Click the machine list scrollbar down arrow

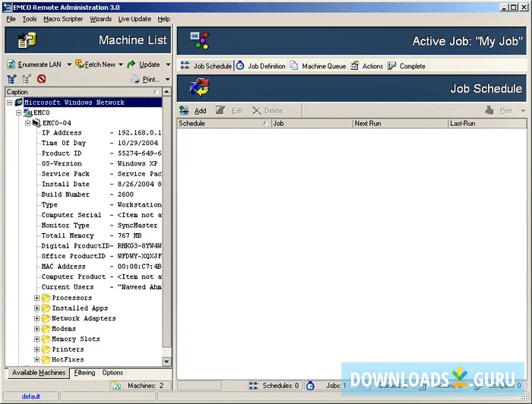[x=166, y=361]
